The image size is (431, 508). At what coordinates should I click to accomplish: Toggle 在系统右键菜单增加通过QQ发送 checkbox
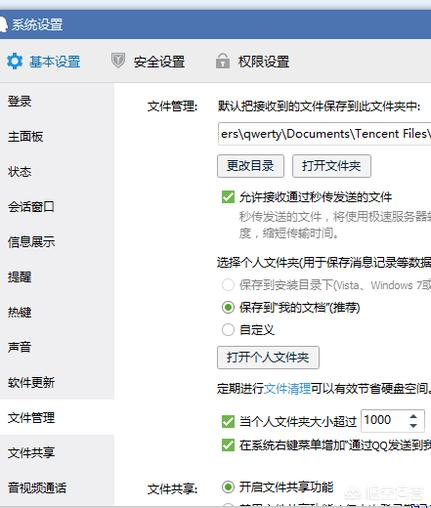(228, 445)
